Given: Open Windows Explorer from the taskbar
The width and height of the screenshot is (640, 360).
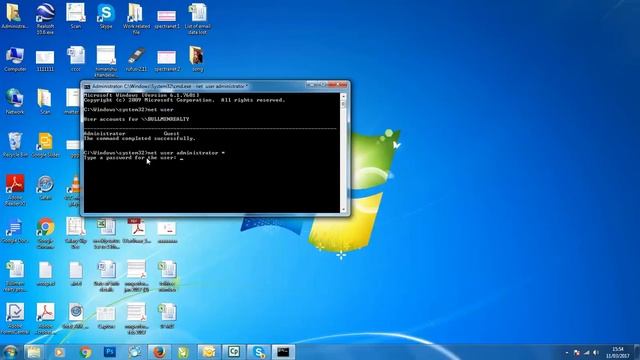Looking at the screenshot, I should tap(34, 352).
